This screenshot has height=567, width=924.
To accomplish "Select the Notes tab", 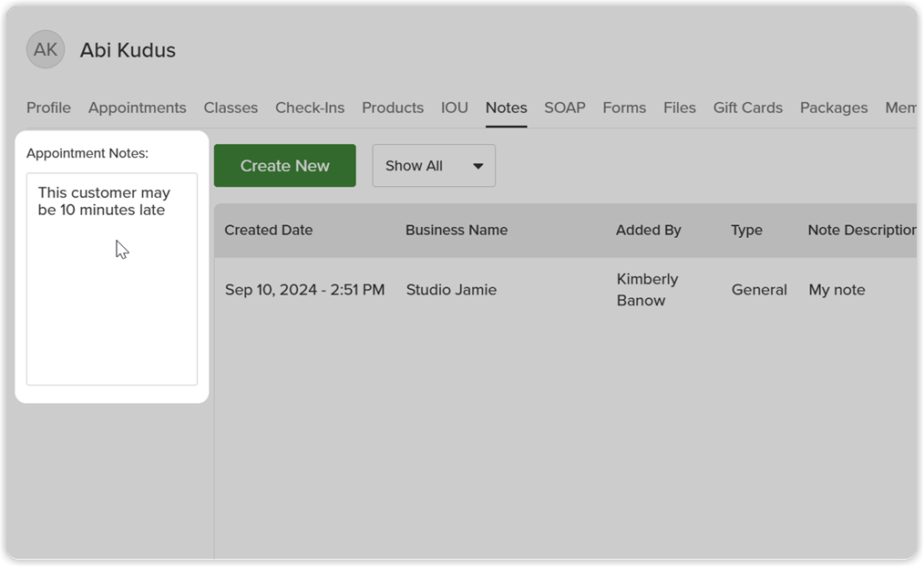I will coord(507,108).
